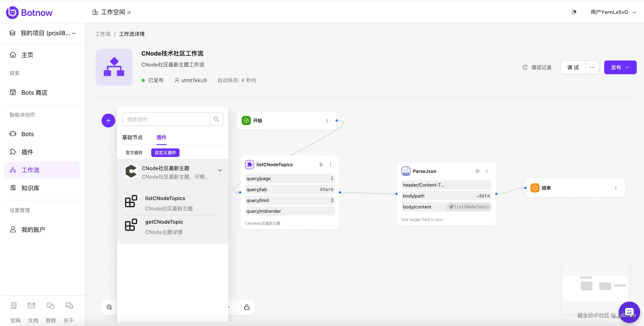Click the purple plus add-node button
Screen dimensions: 644x326
pyautogui.click(x=108, y=121)
